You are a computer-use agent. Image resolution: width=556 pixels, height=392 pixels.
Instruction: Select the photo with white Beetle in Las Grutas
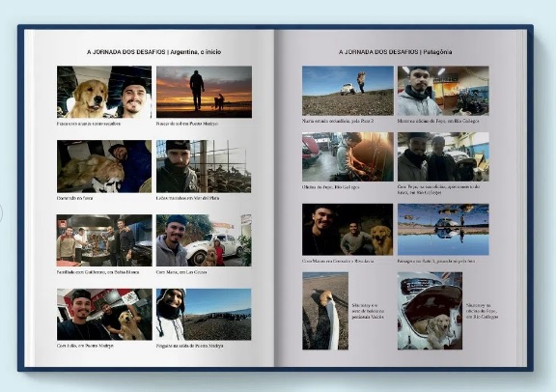coord(204,240)
